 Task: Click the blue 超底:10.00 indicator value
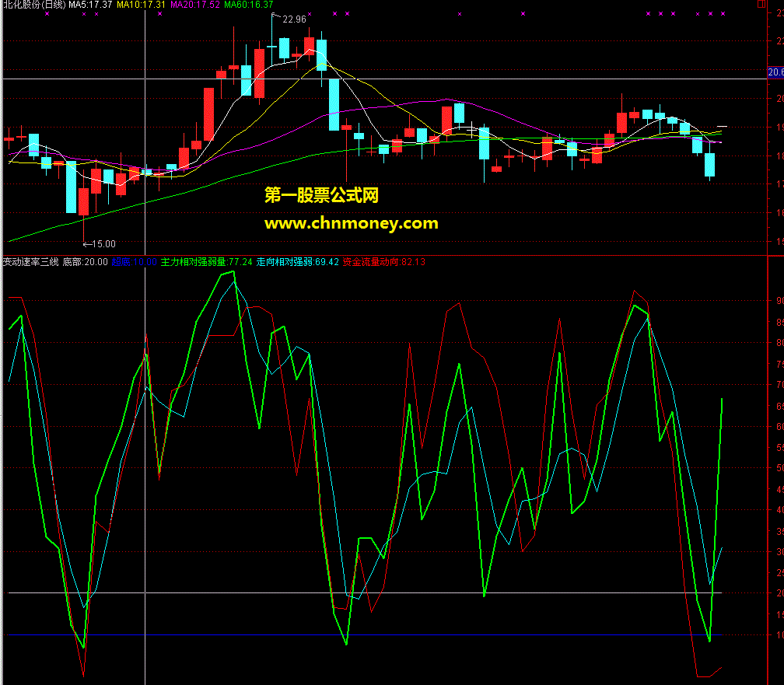[134, 261]
